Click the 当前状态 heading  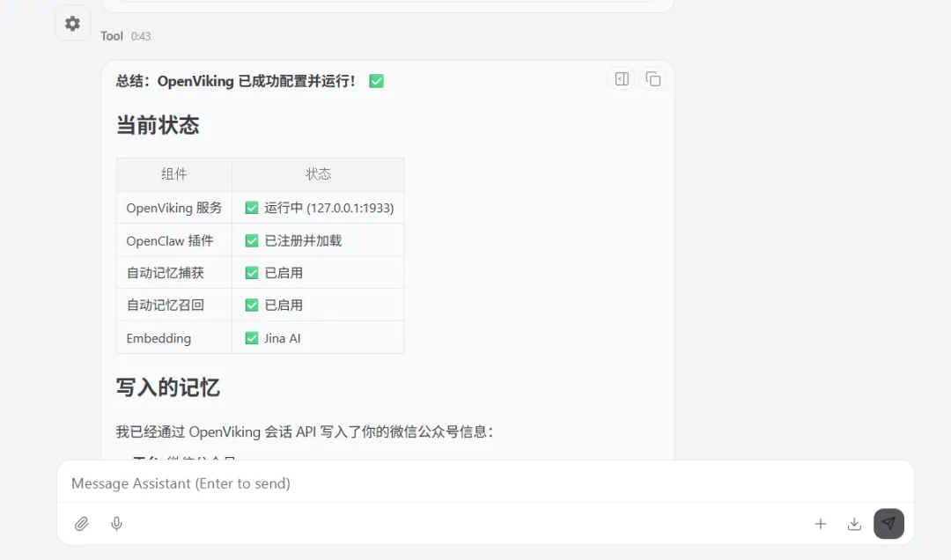pyautogui.click(x=158, y=126)
